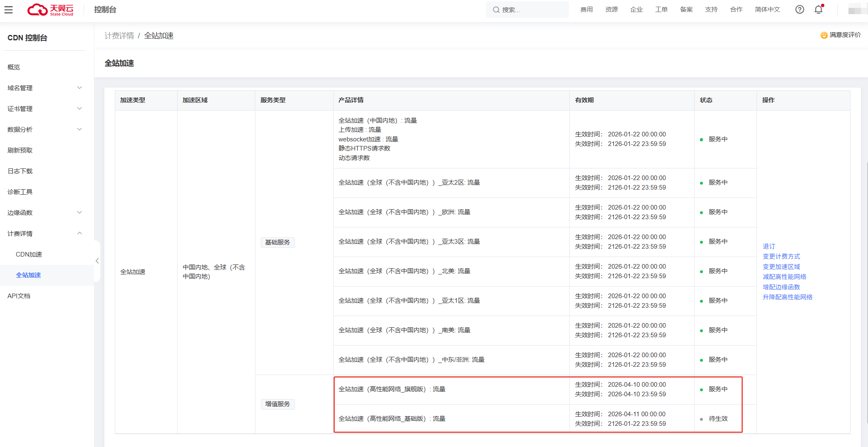The image size is (868, 447).
Task: Go to 计费详情 via the breadcrumb
Action: coord(119,36)
